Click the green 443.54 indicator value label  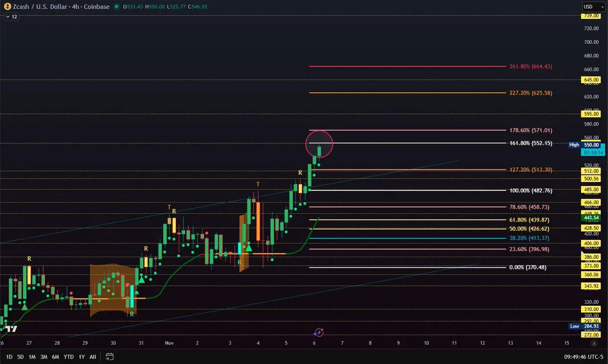(590, 218)
